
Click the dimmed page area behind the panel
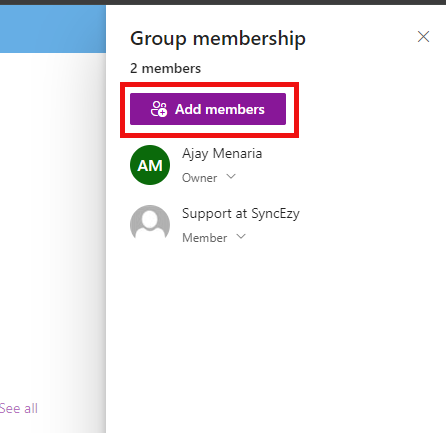click(53, 227)
